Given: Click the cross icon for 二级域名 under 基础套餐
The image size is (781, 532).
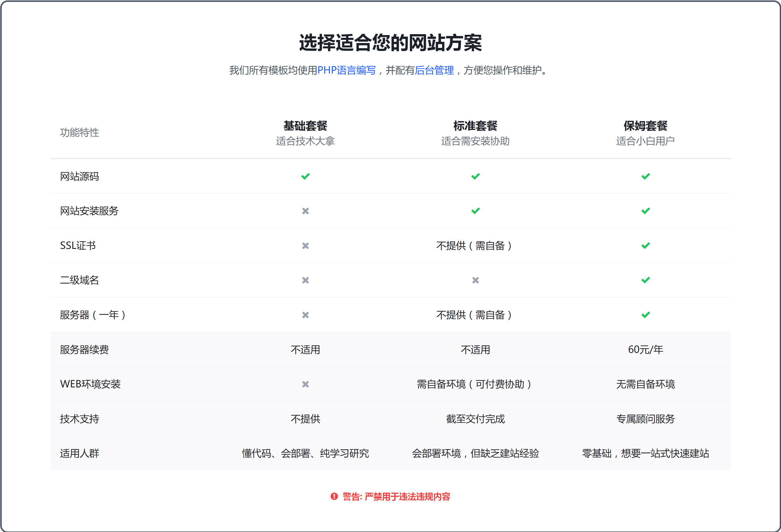Looking at the screenshot, I should 305,280.
